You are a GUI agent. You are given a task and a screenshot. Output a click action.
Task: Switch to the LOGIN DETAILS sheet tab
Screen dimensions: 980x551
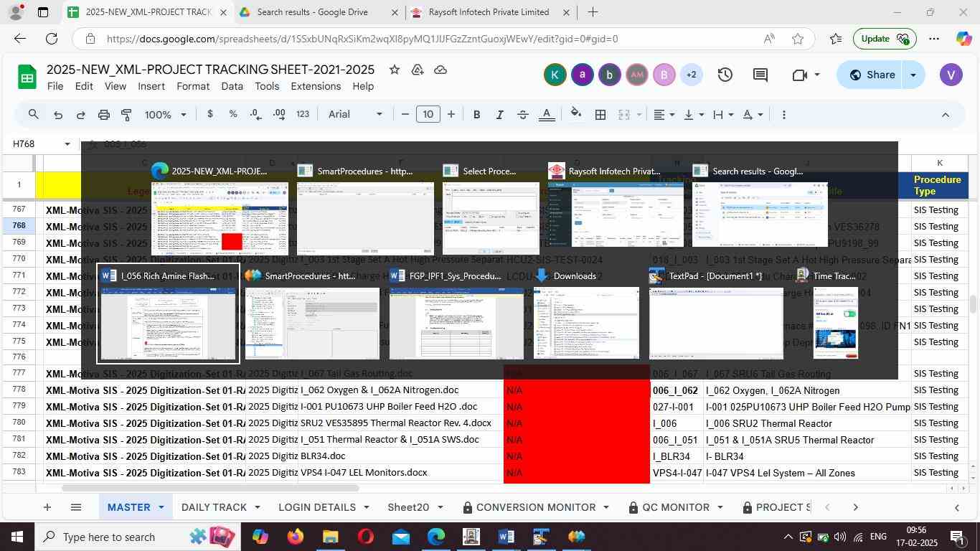[x=317, y=507]
